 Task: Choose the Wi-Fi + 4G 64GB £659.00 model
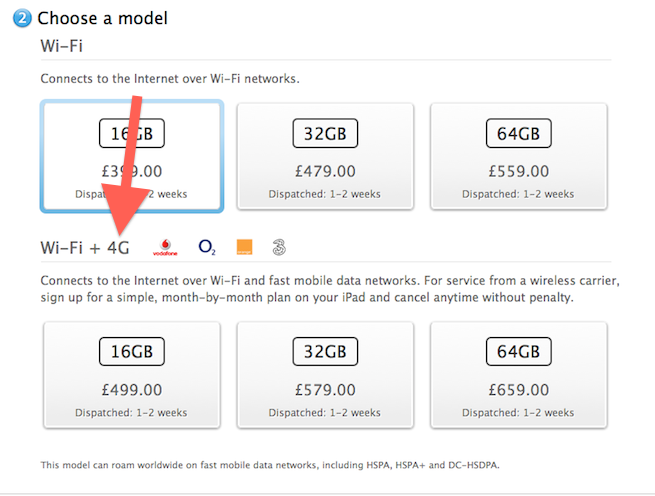(518, 375)
